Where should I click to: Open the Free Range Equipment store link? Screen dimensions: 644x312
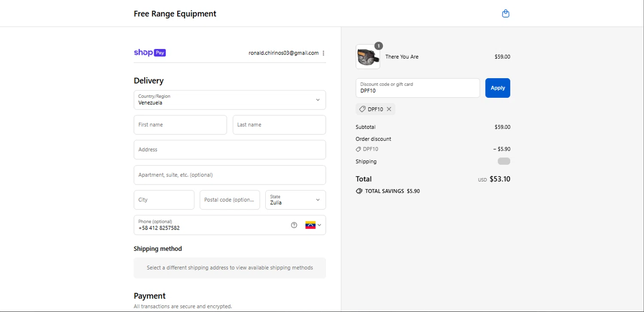[175, 14]
